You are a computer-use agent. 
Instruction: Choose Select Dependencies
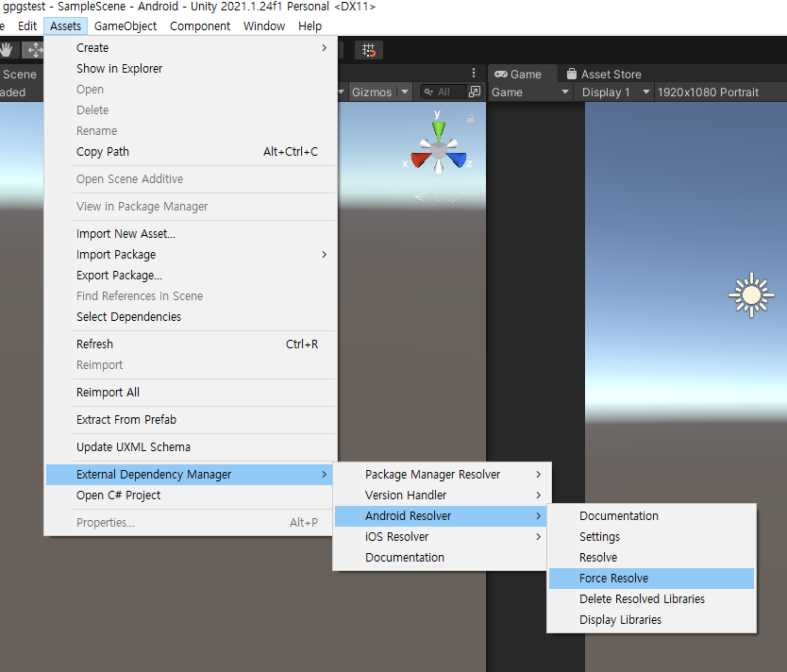tap(191, 317)
